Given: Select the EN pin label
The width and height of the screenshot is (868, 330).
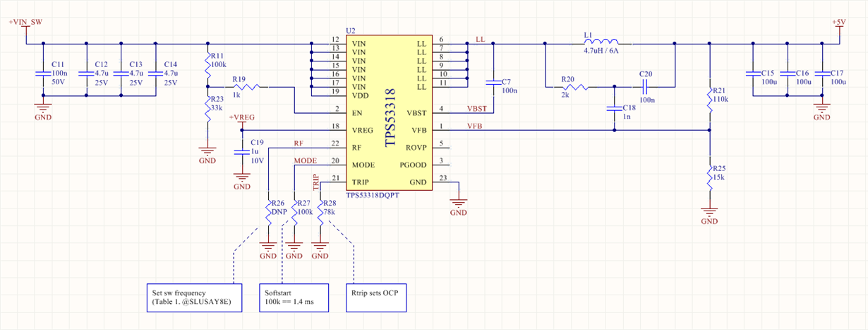Looking at the screenshot, I should [x=357, y=112].
